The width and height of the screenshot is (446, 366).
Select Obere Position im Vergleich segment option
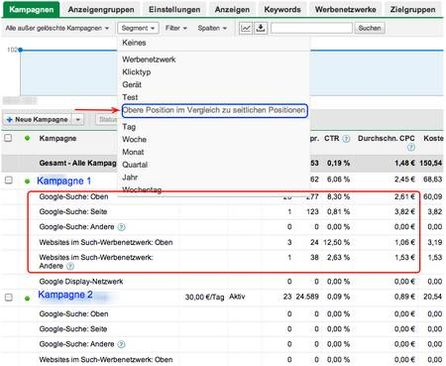(214, 110)
